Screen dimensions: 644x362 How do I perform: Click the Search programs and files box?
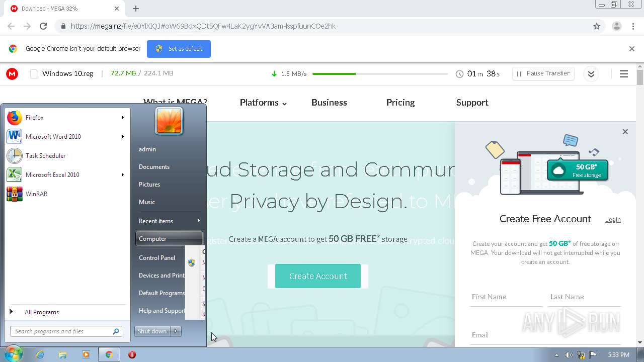(x=66, y=331)
